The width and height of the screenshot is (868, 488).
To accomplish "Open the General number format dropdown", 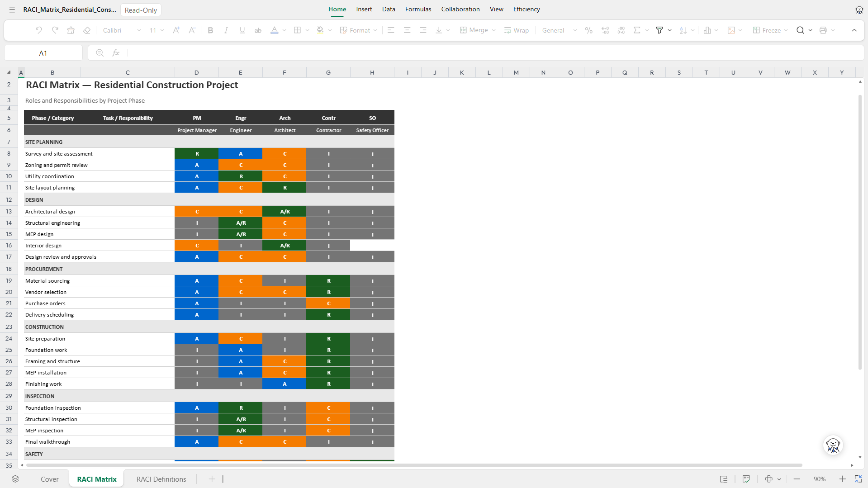I will (x=560, y=30).
